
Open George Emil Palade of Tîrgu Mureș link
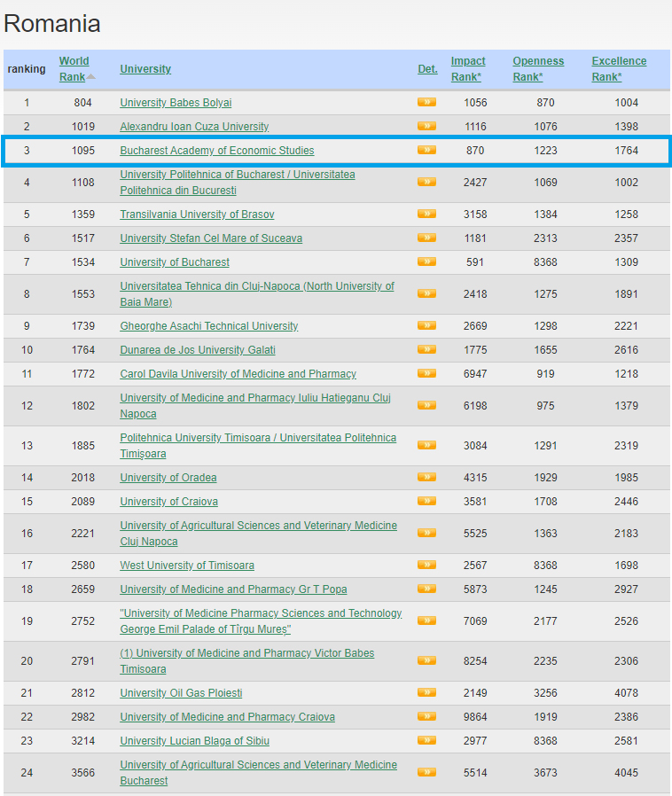tap(261, 620)
